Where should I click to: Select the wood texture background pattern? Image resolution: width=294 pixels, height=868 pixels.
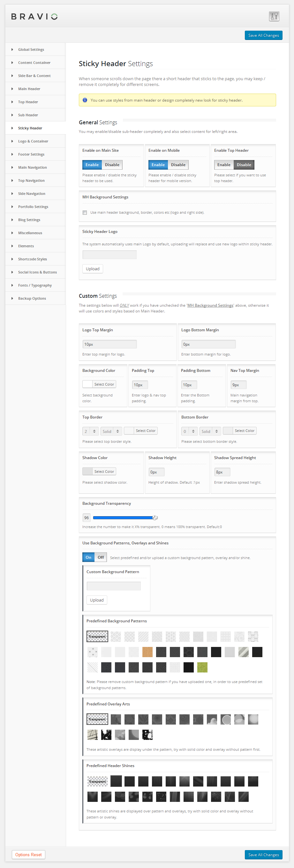(147, 652)
